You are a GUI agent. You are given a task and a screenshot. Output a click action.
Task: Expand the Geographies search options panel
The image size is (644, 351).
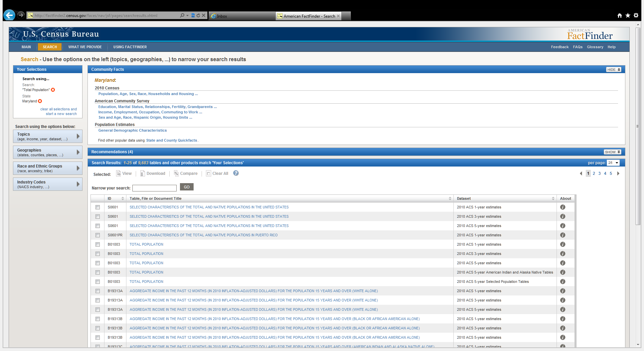point(48,152)
